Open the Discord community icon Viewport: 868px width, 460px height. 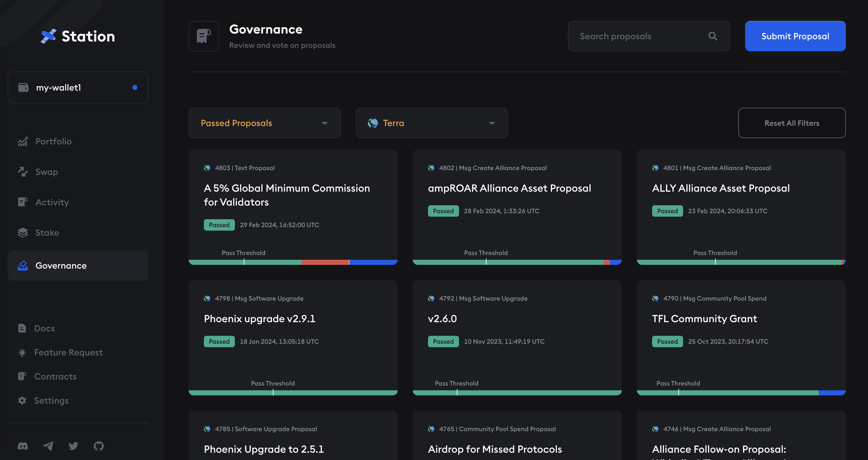pyautogui.click(x=22, y=446)
